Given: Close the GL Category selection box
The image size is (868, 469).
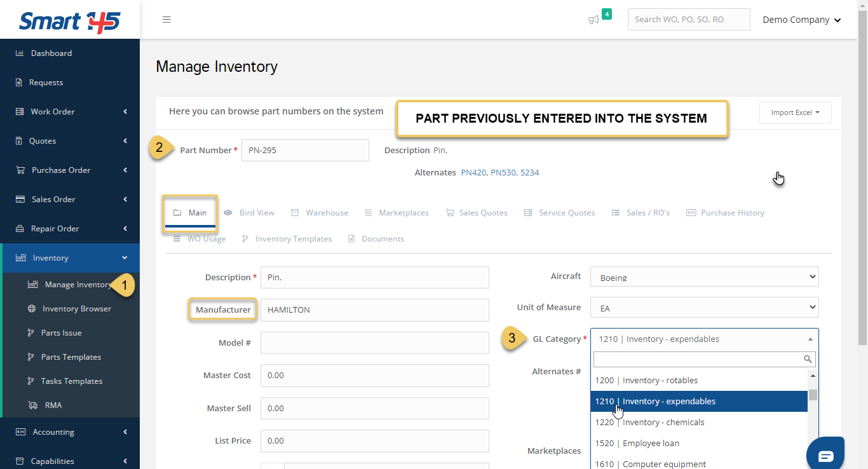Looking at the screenshot, I should click(705, 339).
